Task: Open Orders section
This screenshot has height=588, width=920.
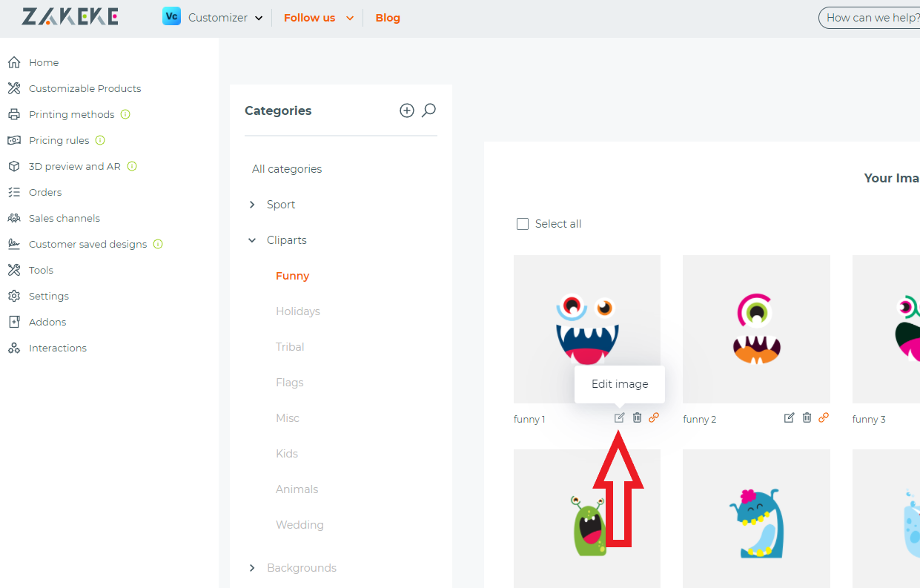Action: click(45, 192)
